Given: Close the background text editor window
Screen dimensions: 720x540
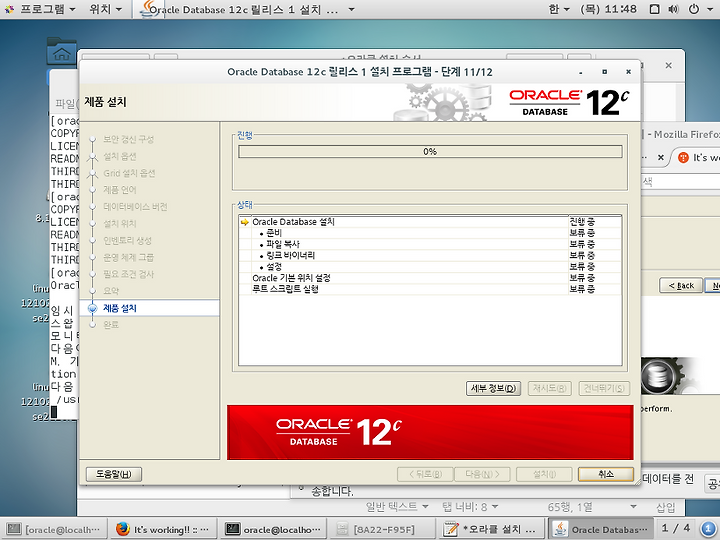Looking at the screenshot, I should click(x=669, y=65).
